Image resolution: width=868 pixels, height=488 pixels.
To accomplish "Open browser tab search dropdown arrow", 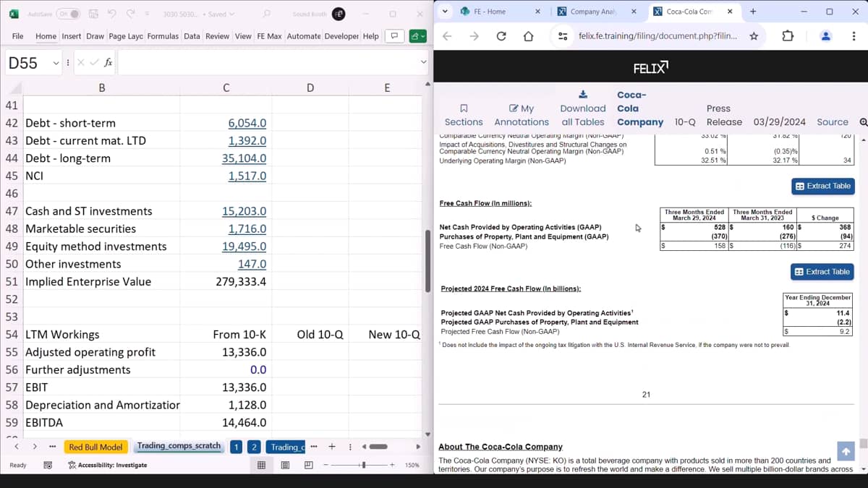I will [x=445, y=11].
